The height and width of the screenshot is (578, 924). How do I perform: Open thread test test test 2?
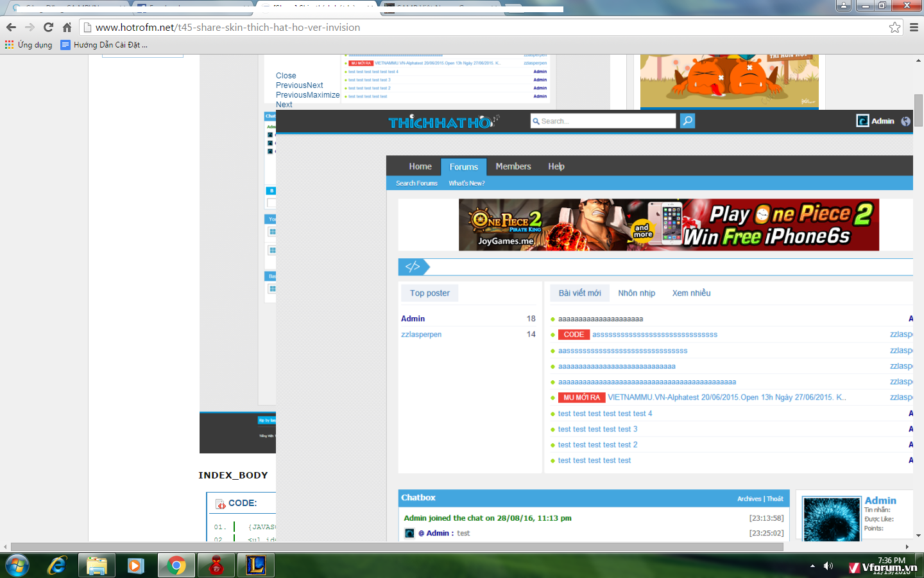597,444
